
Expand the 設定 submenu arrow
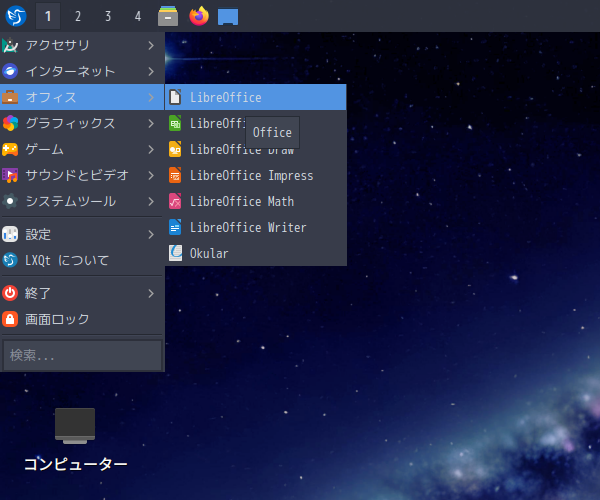151,234
